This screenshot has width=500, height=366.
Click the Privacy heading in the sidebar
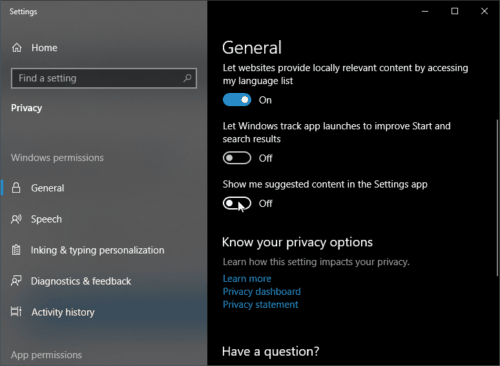[27, 108]
